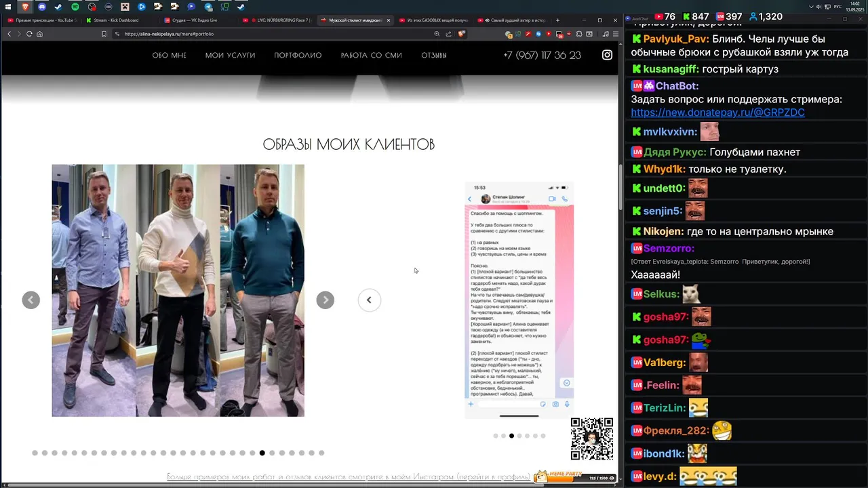Open a new browser tab

[557, 20]
